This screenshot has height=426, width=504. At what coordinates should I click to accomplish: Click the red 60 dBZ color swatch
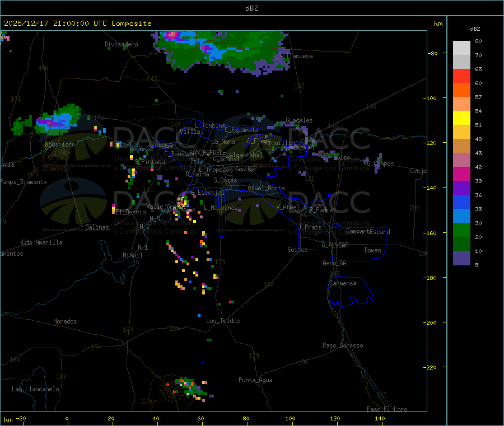pyautogui.click(x=461, y=76)
